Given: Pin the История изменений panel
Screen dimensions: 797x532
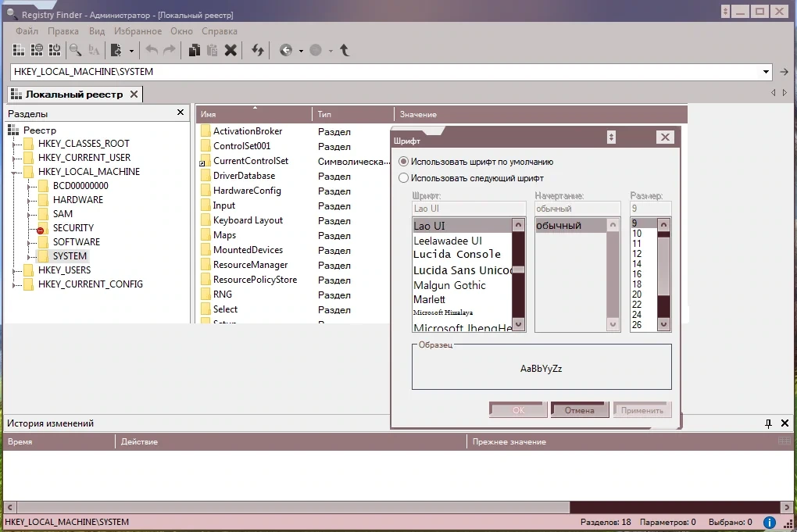Looking at the screenshot, I should click(769, 423).
